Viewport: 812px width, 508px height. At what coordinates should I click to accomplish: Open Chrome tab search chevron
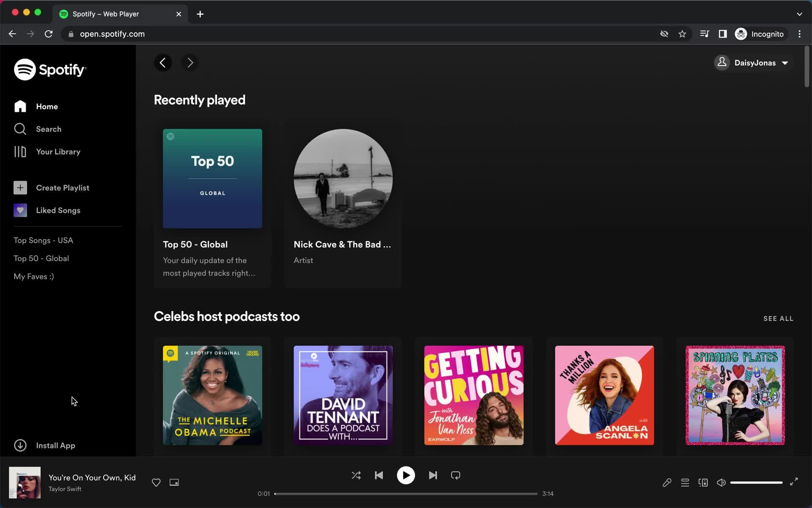point(799,14)
